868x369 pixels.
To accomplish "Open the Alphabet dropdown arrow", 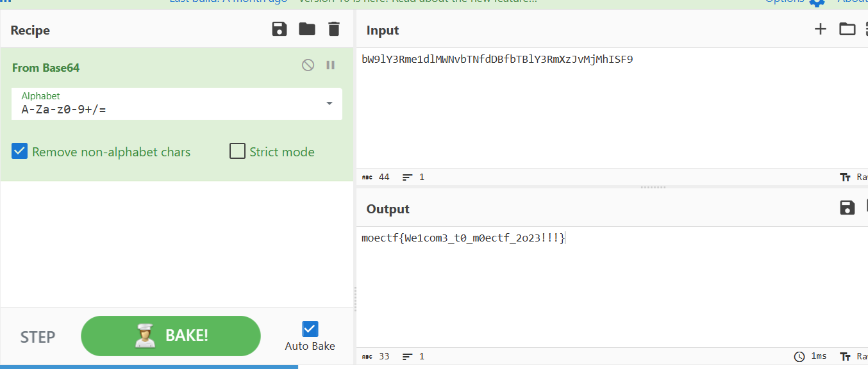I will (330, 104).
